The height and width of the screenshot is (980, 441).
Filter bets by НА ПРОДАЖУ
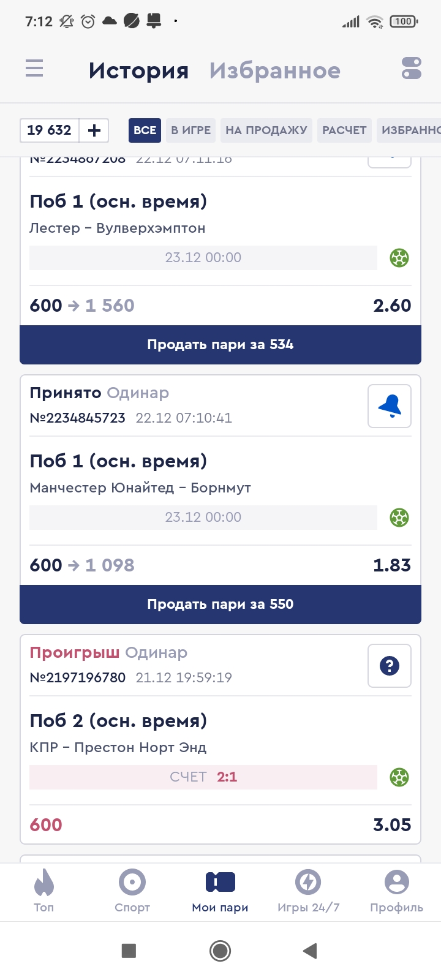pyautogui.click(x=266, y=130)
